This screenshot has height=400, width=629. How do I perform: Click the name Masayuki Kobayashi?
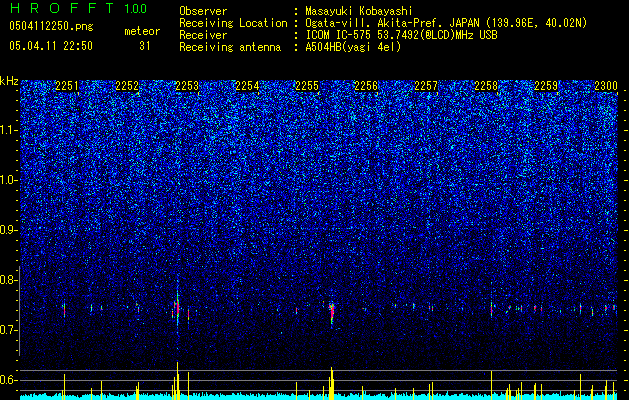pos(358,11)
